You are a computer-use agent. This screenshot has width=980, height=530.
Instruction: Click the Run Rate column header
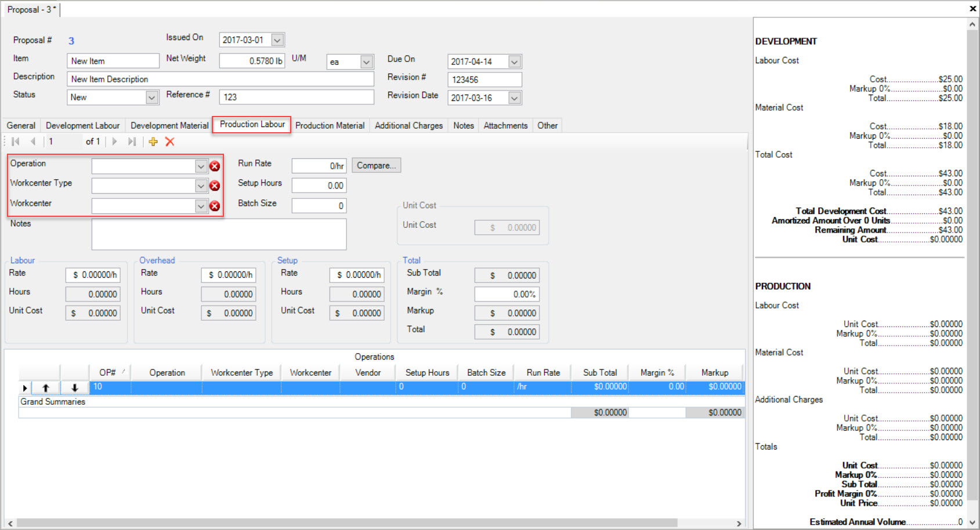543,372
